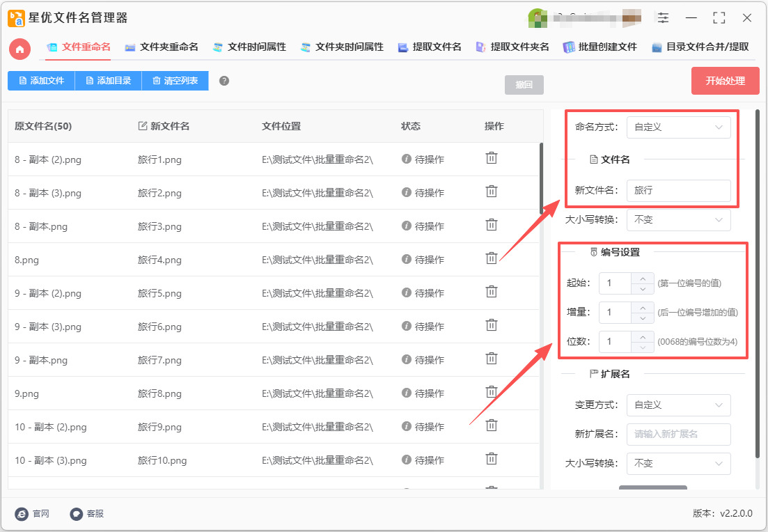Click the fullscreen icon in title bar

(719, 18)
